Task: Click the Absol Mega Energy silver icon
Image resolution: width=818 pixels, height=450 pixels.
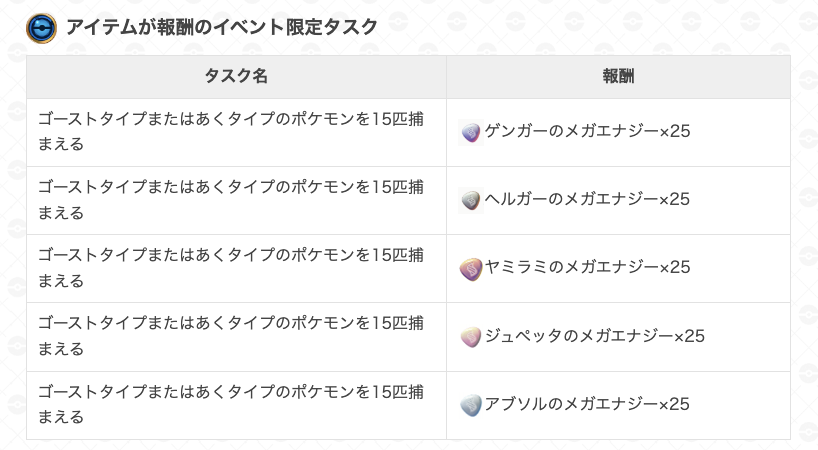Action: 471,405
